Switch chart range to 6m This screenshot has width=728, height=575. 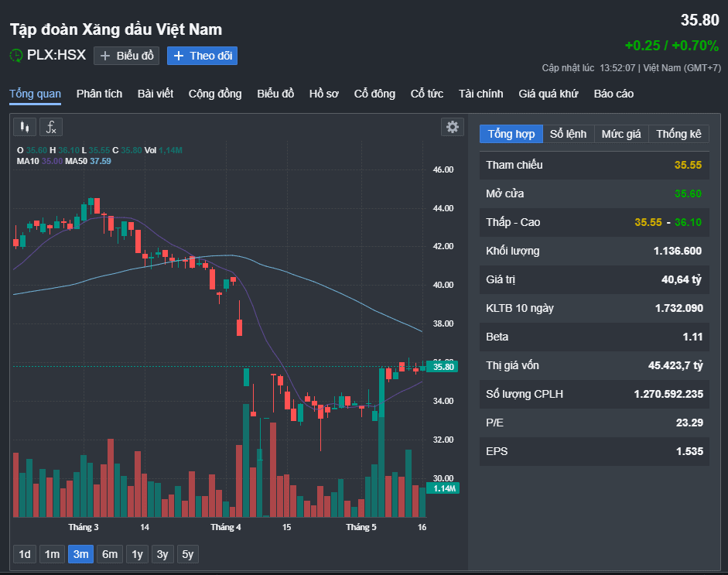(x=110, y=554)
